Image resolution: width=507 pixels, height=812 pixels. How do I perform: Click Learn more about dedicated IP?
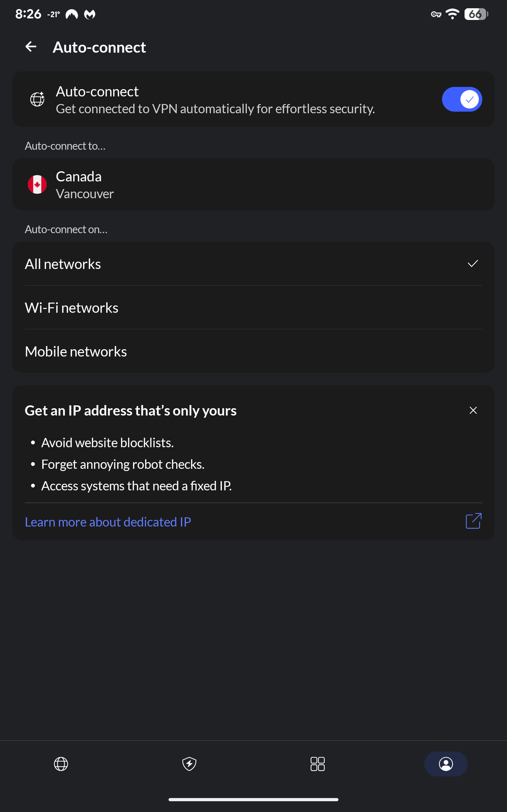pos(108,522)
